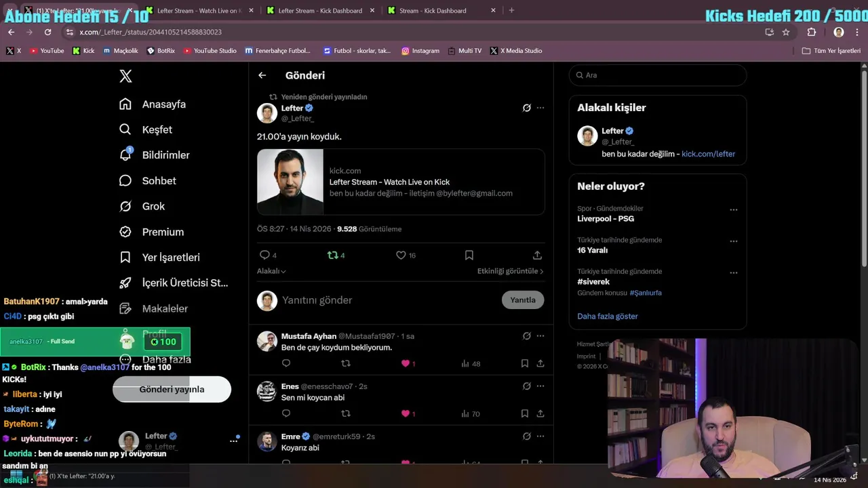This screenshot has width=868, height=488.
Task: Open browser extensions menu
Action: coord(812,32)
